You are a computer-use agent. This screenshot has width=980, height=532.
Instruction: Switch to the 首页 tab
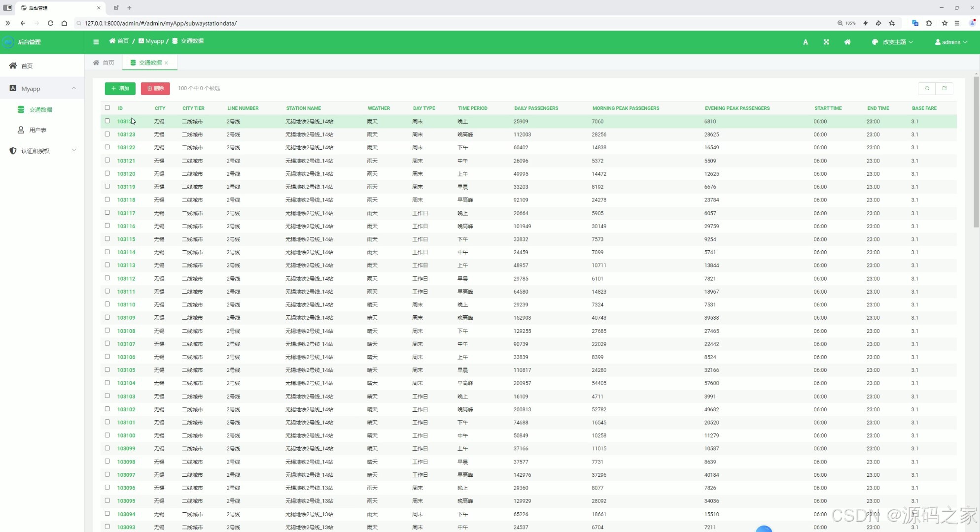[x=104, y=63]
